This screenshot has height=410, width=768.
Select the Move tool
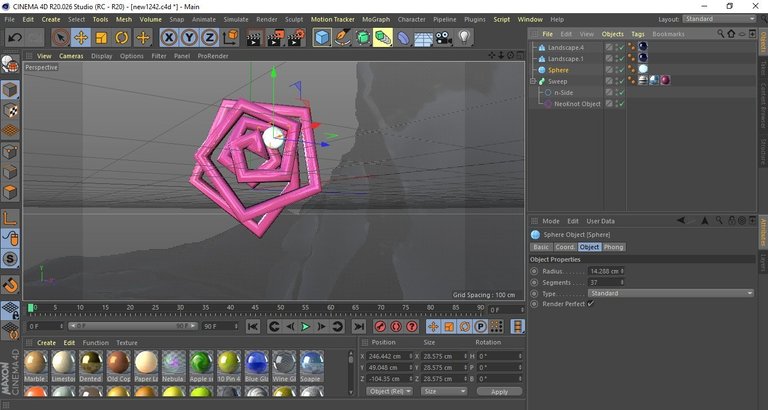pyautogui.click(x=81, y=38)
